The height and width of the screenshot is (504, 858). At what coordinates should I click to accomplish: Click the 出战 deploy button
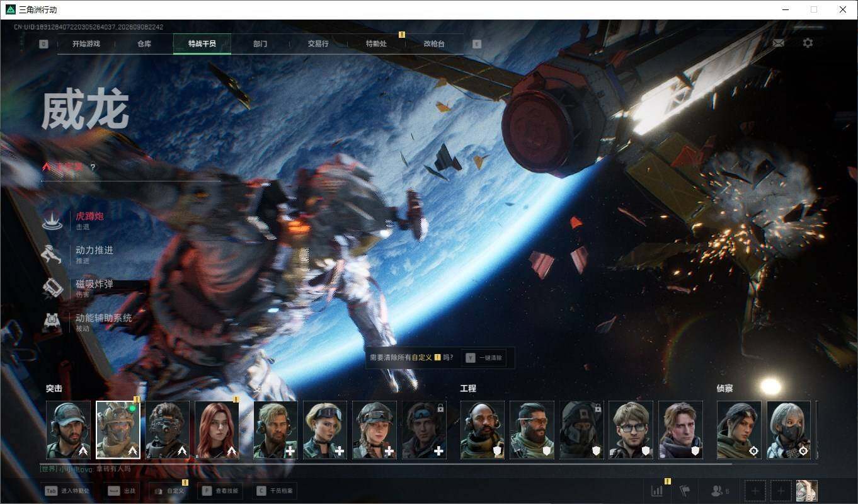[122, 491]
